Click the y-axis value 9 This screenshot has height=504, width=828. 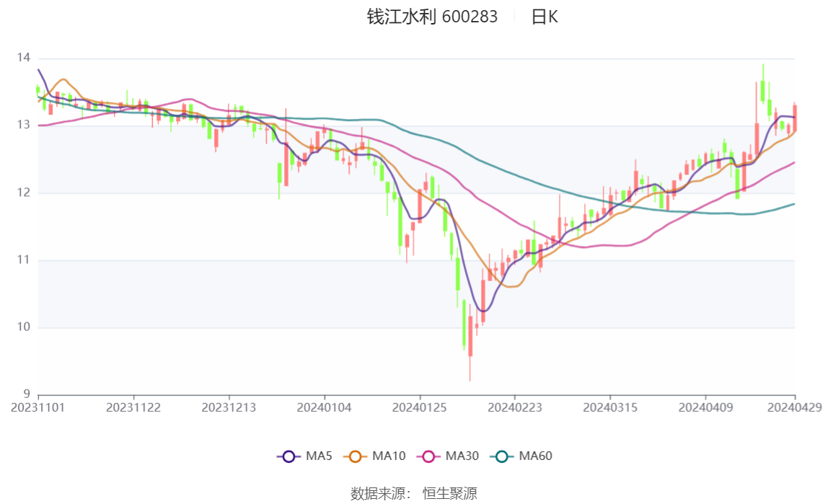pyautogui.click(x=27, y=394)
